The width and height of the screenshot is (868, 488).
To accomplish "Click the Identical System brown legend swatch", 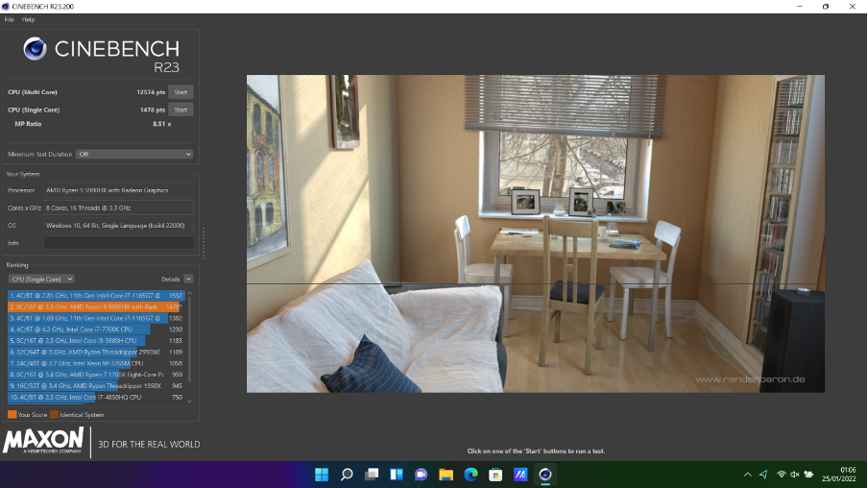I will [54, 414].
